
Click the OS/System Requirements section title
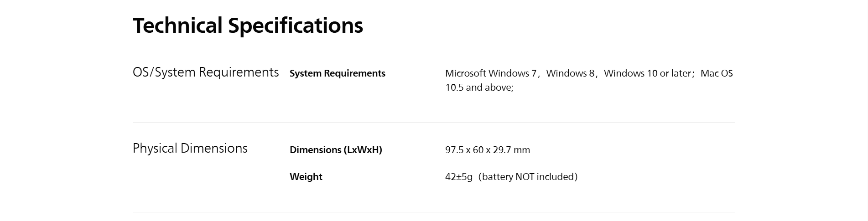[205, 72]
